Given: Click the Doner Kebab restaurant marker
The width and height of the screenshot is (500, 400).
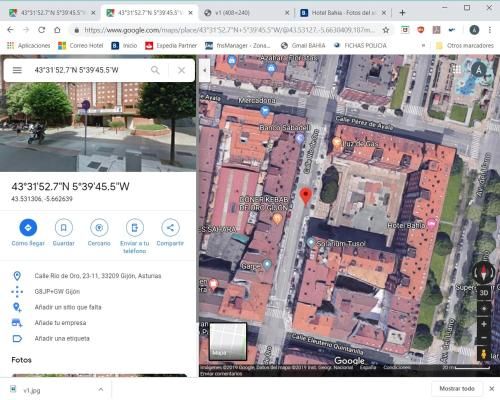Looking at the screenshot, I should click(277, 219).
